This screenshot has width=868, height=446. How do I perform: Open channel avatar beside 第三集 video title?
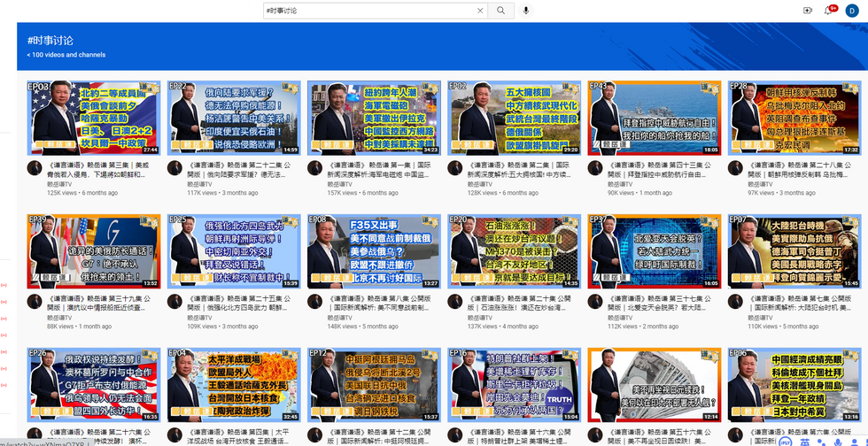tap(35, 168)
